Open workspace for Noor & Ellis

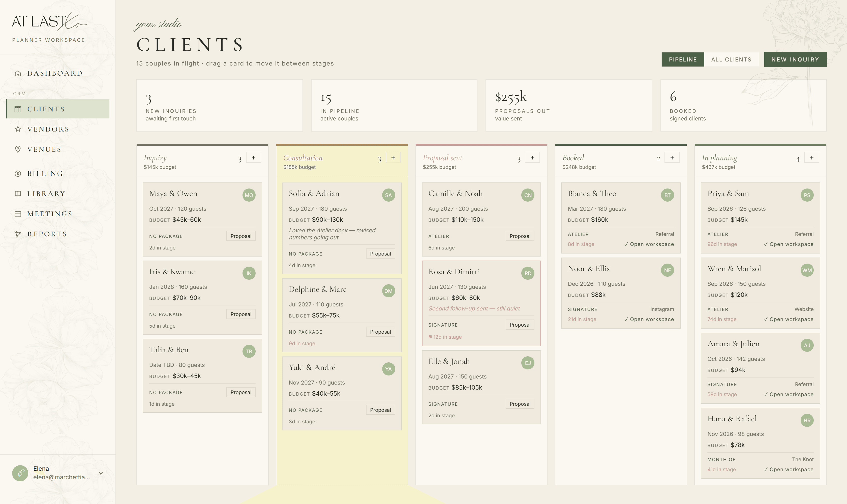pyautogui.click(x=649, y=319)
